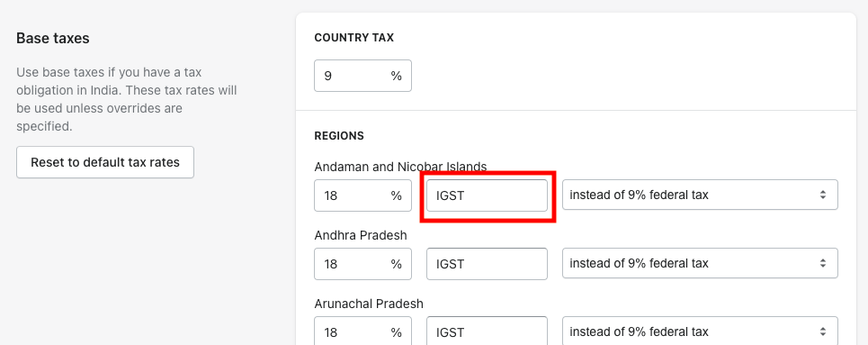This screenshot has width=868, height=345.
Task: Edit Arunachal Pradesh IGST tax name field
Action: [488, 331]
